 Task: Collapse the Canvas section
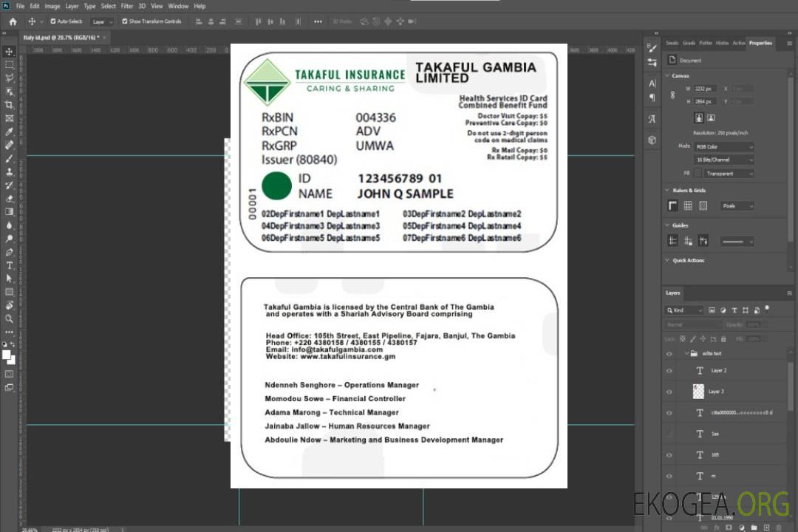coord(668,75)
